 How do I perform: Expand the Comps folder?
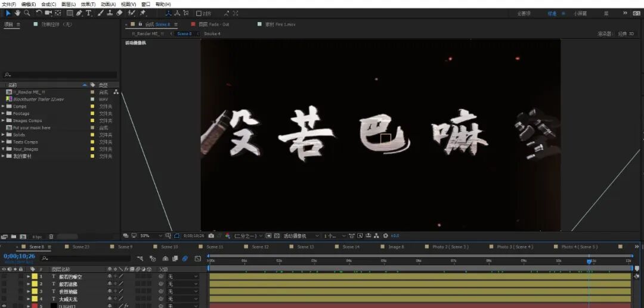tap(4, 106)
